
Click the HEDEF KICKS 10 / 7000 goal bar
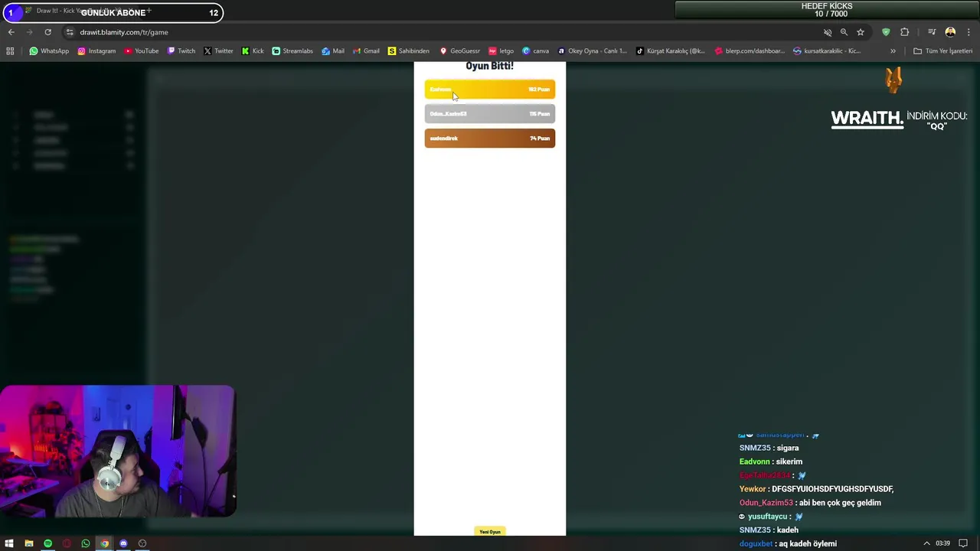827,10
